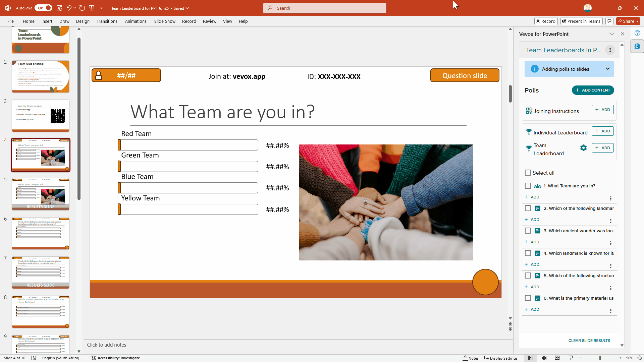The width and height of the screenshot is (644, 362).
Task: Click the Start From Beginning presentation icon
Action: click(x=92, y=8)
